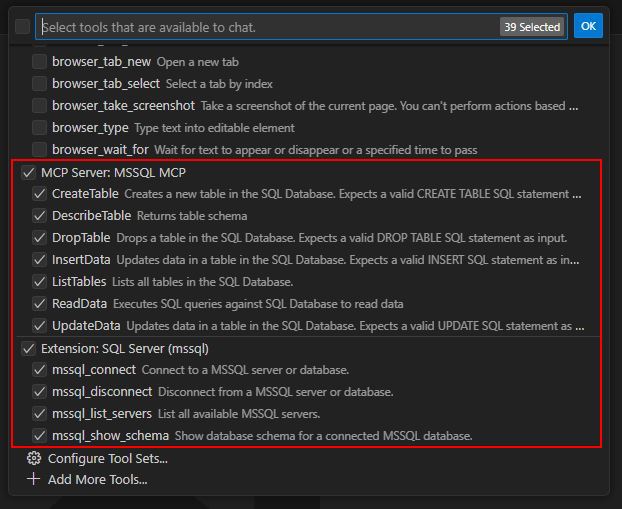Check the browser_wait_for tool
622x509 pixels.
[x=39, y=150]
